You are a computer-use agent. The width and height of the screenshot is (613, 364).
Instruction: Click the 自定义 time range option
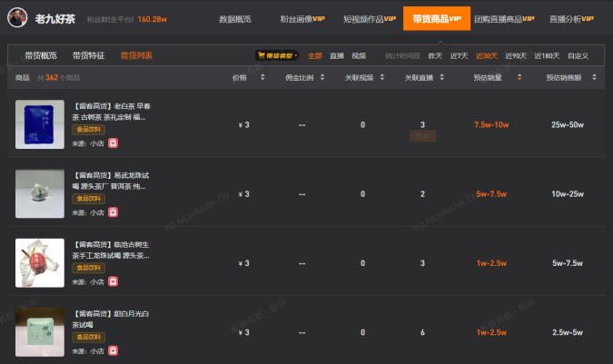coord(578,56)
